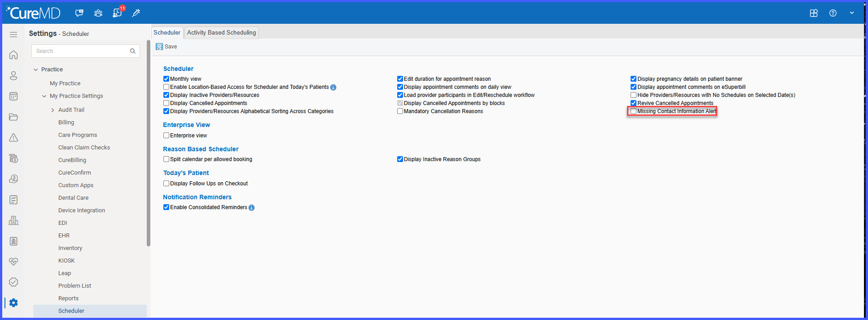Enable Missing Contact Information Alert checkbox

(x=634, y=111)
